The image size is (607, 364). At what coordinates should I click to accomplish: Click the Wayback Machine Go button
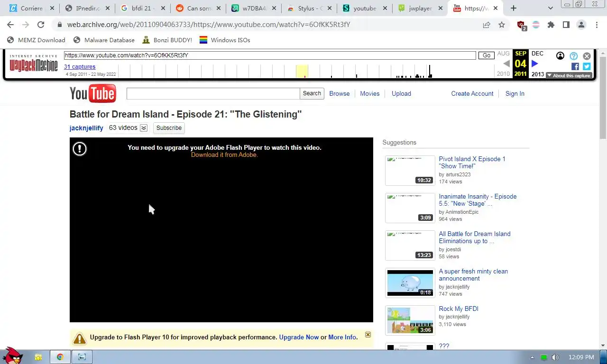[486, 55]
